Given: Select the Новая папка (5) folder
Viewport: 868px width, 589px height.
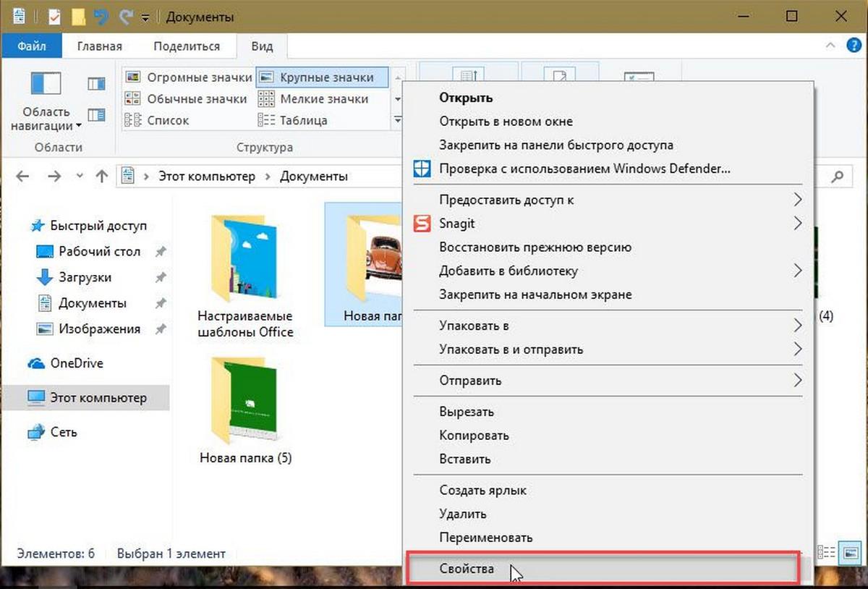Looking at the screenshot, I should (x=245, y=411).
